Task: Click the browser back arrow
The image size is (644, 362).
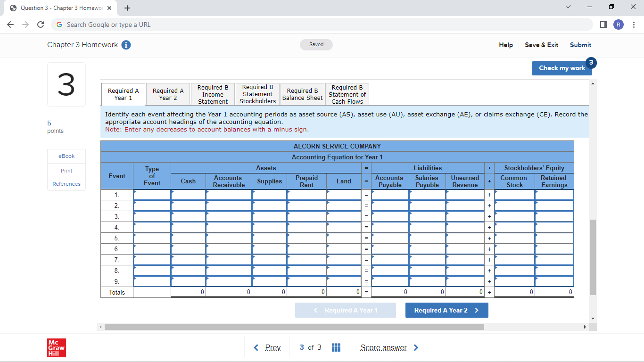Action: [10, 25]
